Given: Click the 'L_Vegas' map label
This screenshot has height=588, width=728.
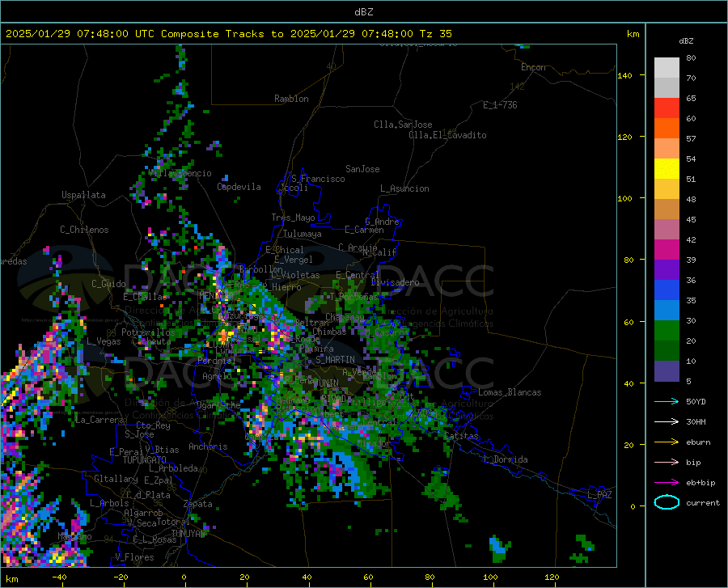Looking at the screenshot, I should [x=104, y=341].
